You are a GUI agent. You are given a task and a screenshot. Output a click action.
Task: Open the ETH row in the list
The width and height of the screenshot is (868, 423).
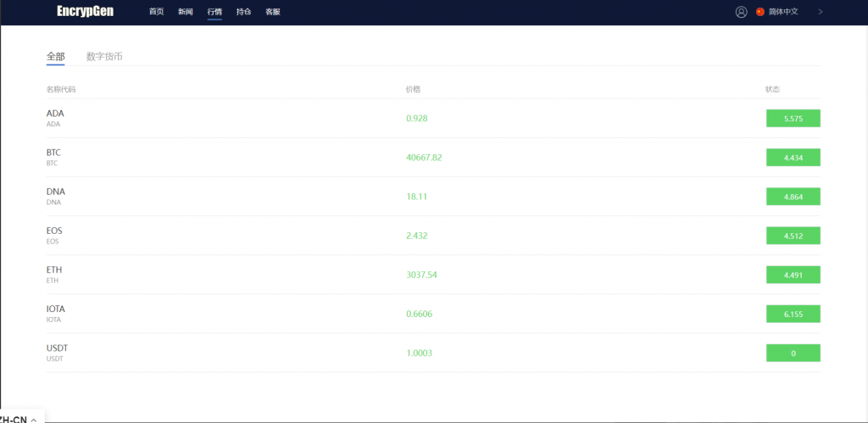(54, 274)
